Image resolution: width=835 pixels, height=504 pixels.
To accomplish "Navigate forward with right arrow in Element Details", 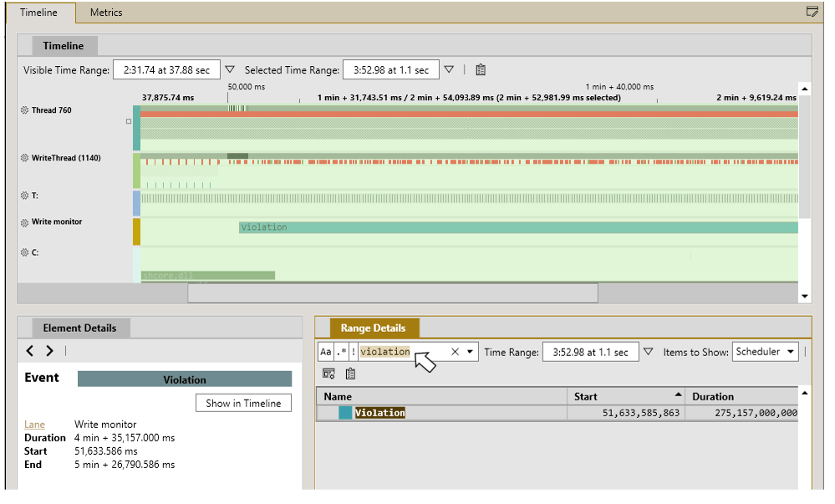I will [x=49, y=350].
